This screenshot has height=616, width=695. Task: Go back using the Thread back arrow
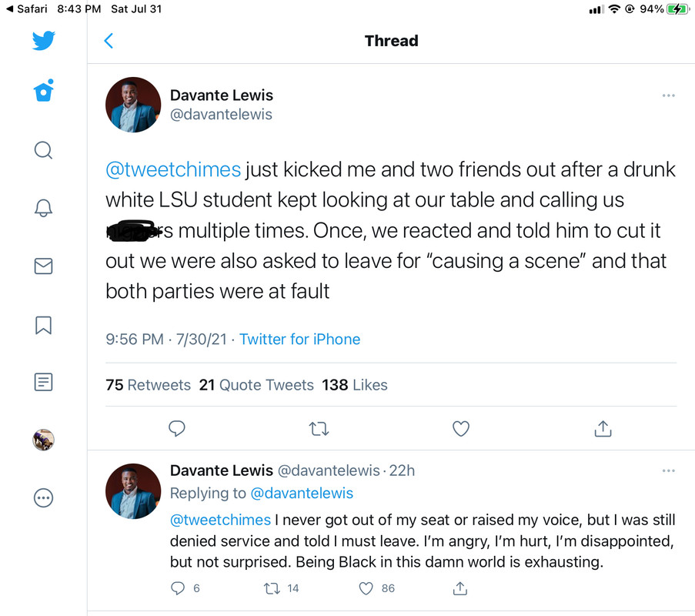pos(109,41)
